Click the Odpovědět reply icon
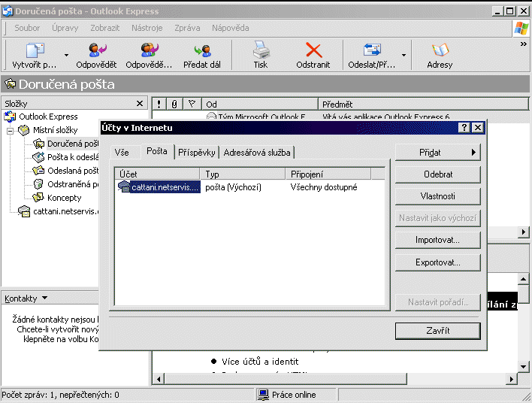The image size is (532, 403). (98, 50)
